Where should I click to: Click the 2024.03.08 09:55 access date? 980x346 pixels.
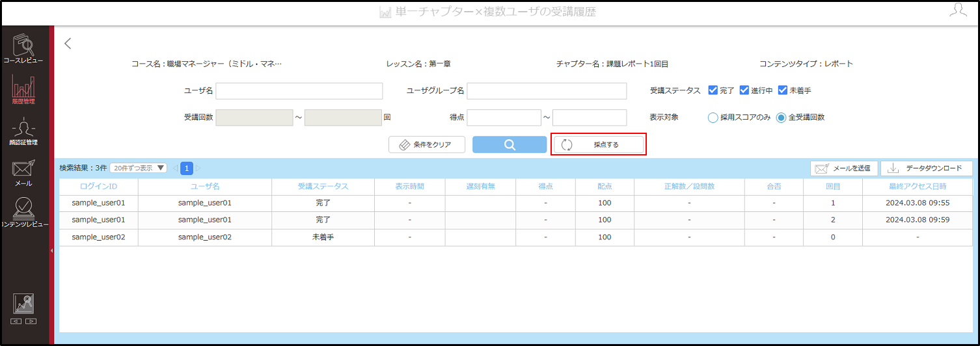[918, 203]
